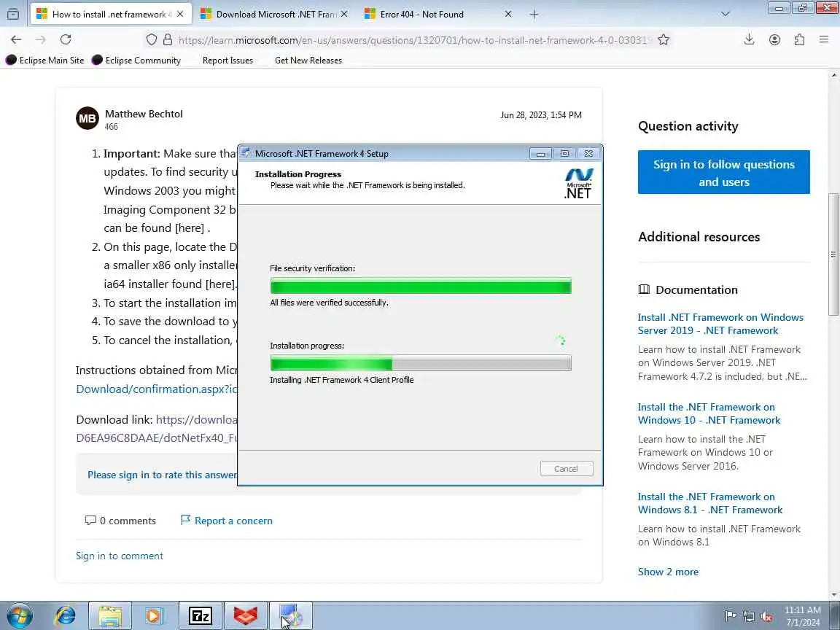
Task: Open Get New Releases bookmark
Action: point(308,60)
